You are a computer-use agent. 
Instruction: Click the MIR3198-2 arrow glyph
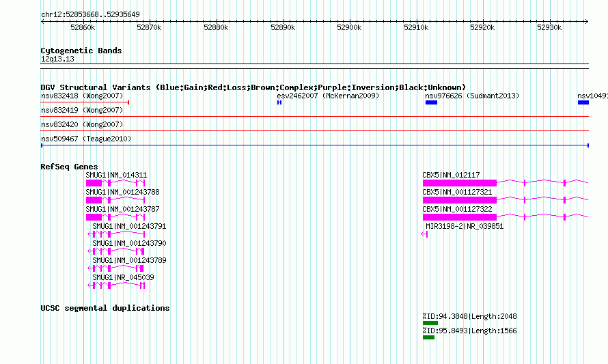(424, 234)
